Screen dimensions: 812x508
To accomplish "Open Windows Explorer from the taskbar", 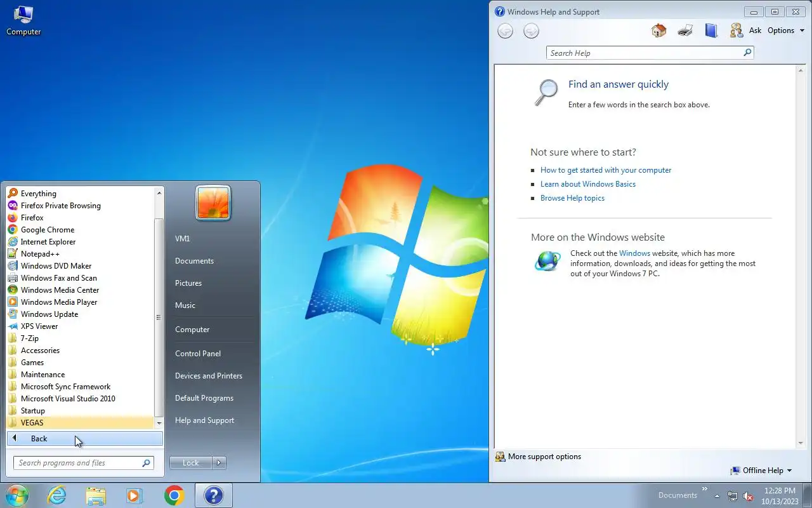I will tap(96, 495).
